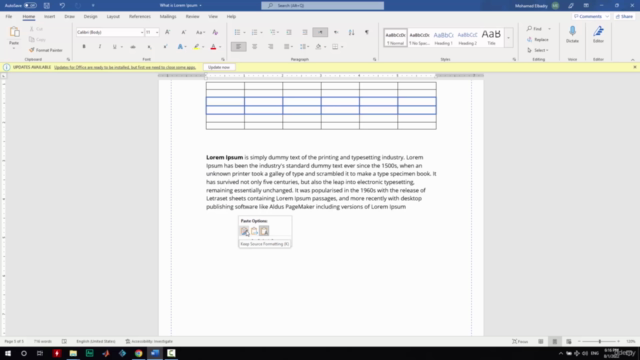The width and height of the screenshot is (640, 360).
Task: Click the Decrease Indent icon
Action: (289, 32)
